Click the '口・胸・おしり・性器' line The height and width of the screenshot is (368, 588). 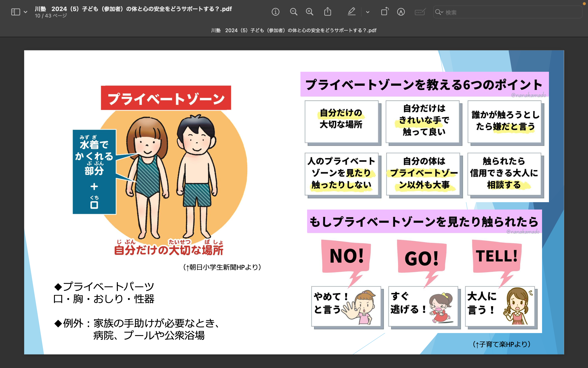(x=104, y=299)
